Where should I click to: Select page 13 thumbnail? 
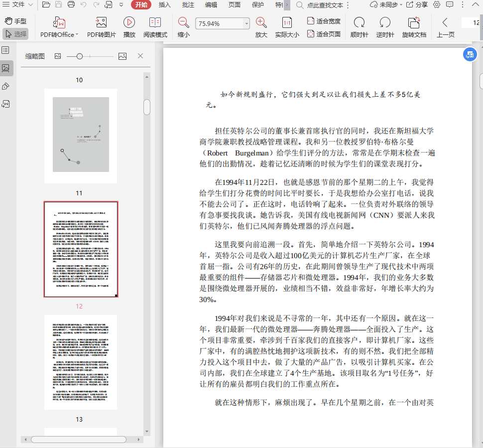point(81,362)
